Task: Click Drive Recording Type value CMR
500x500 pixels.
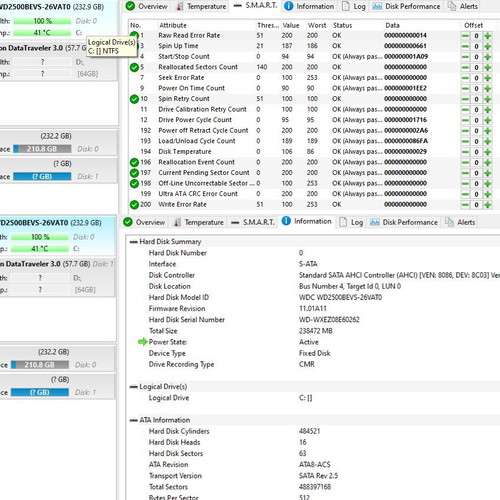Action: 307,364
